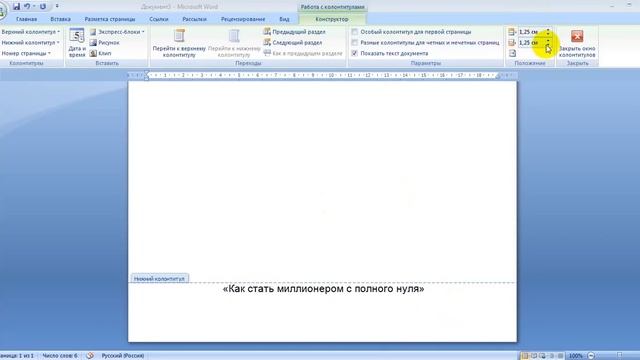
Task: Enable Разные колонтитулы для четных и нечетных страниц
Action: pos(355,42)
